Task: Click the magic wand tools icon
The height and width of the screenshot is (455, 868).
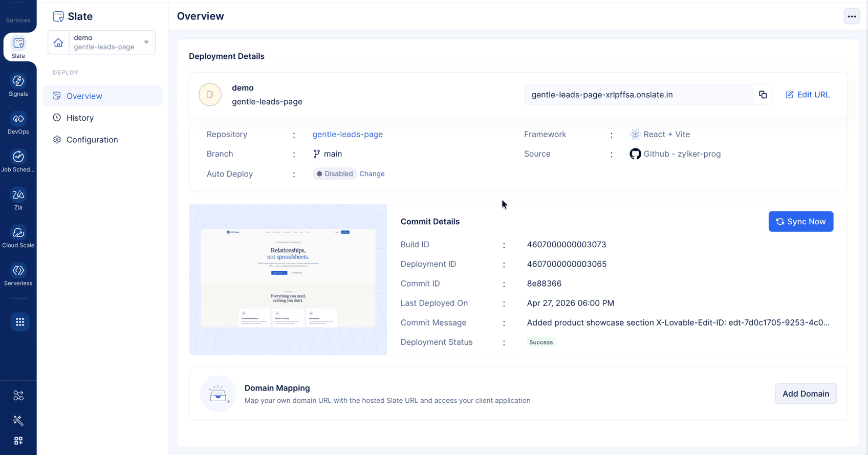Action: tap(18, 421)
